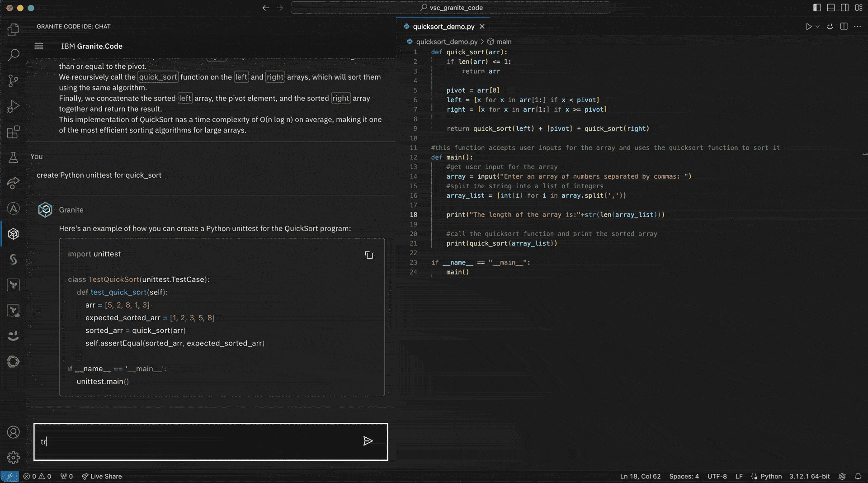Toggle the primary side bar
The image size is (868, 483).
tap(816, 7)
